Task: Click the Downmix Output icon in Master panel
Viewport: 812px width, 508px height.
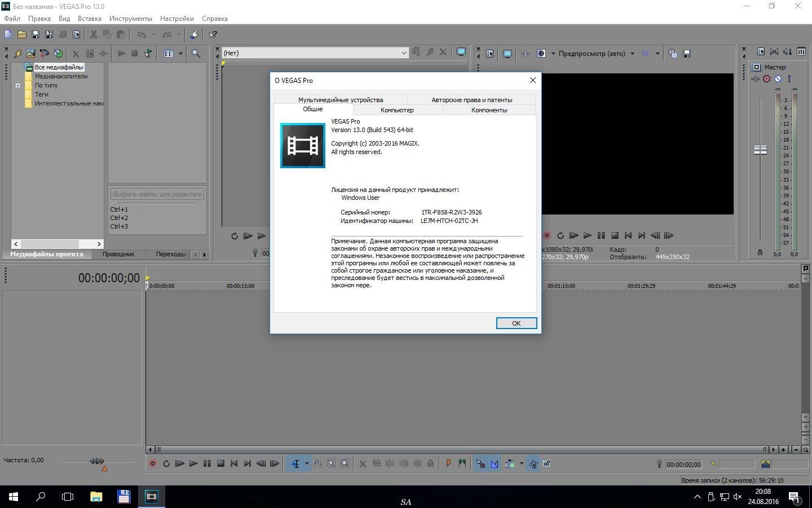Action: point(774,51)
